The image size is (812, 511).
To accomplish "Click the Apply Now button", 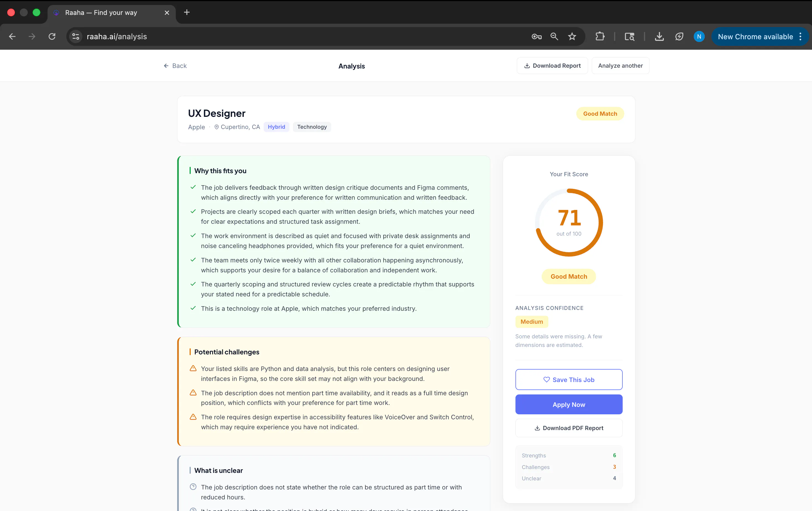I will point(569,404).
